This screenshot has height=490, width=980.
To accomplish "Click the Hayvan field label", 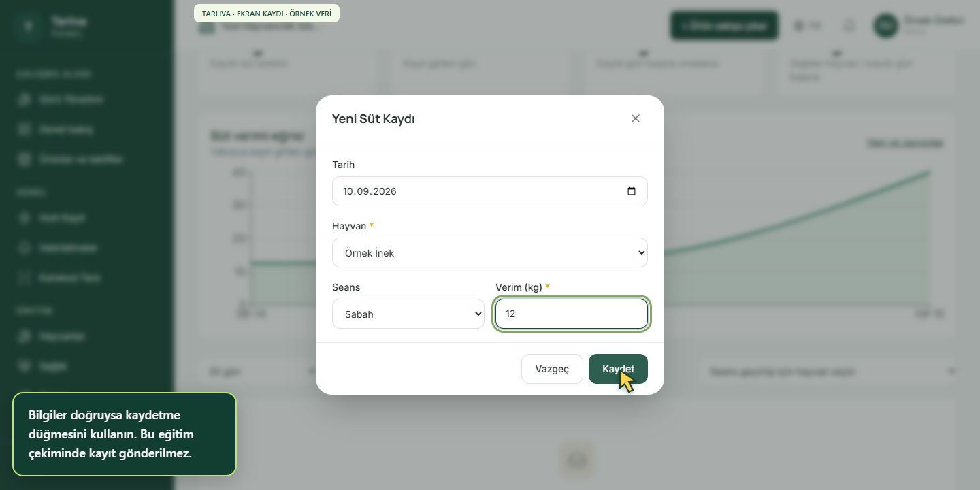I will (x=349, y=226).
